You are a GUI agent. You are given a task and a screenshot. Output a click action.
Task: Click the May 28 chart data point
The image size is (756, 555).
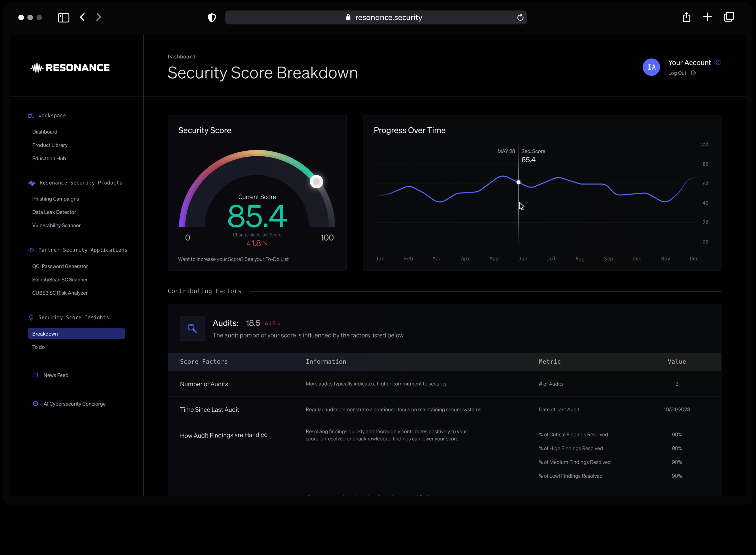[x=518, y=182]
